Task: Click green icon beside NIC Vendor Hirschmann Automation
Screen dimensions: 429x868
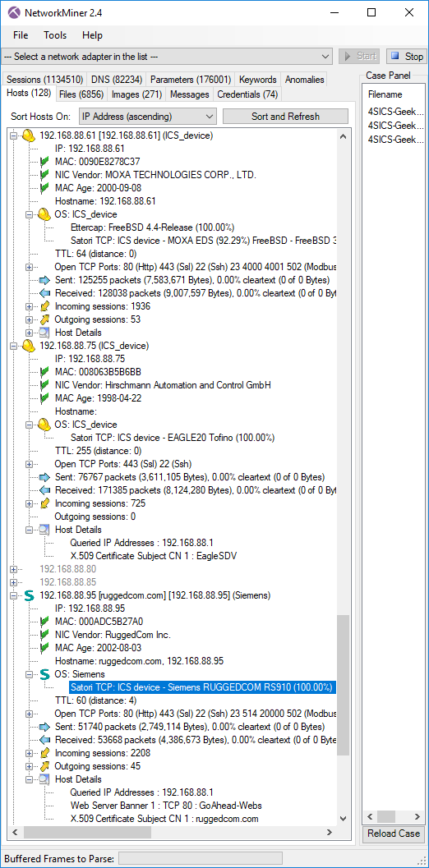Action: 45,385
